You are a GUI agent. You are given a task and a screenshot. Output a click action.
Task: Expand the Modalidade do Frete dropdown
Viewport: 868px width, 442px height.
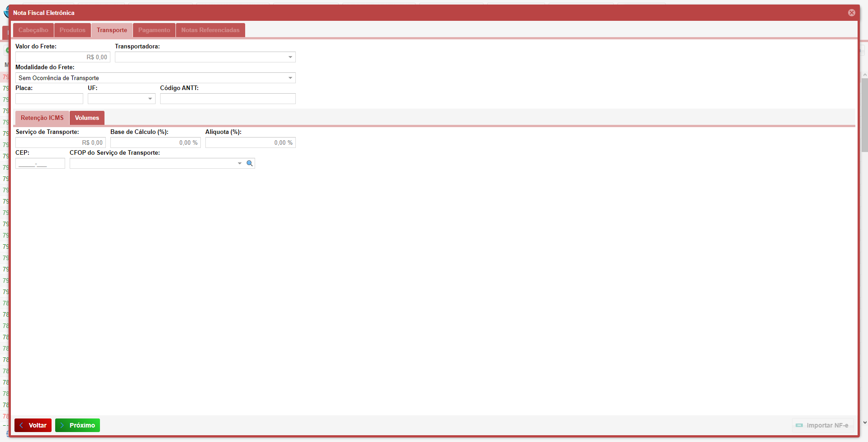pos(290,78)
